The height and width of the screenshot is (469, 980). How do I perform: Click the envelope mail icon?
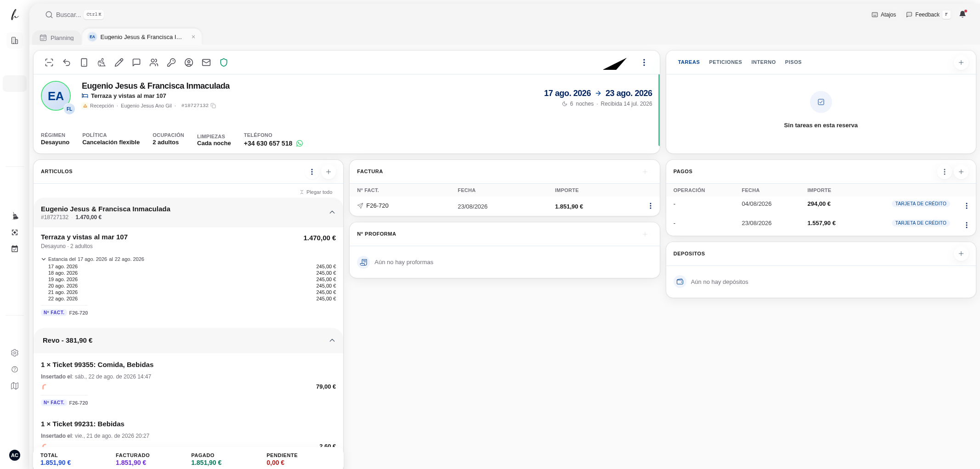click(x=206, y=62)
